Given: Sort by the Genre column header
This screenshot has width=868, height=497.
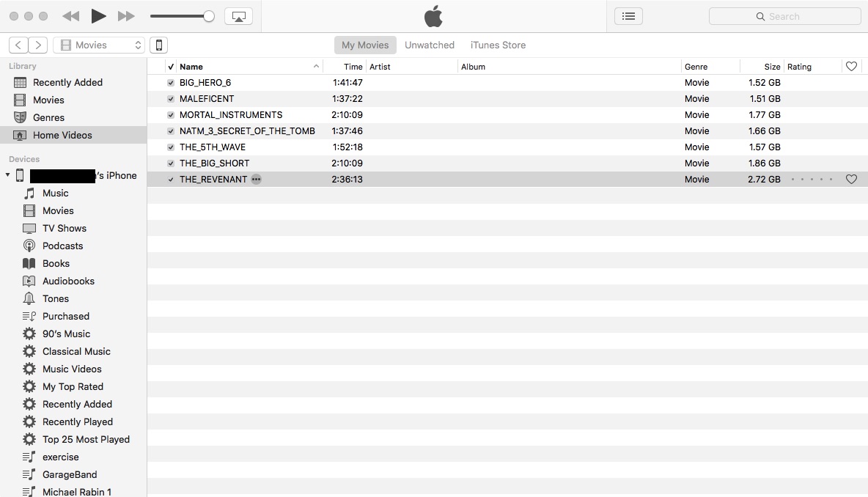Looking at the screenshot, I should click(x=710, y=67).
